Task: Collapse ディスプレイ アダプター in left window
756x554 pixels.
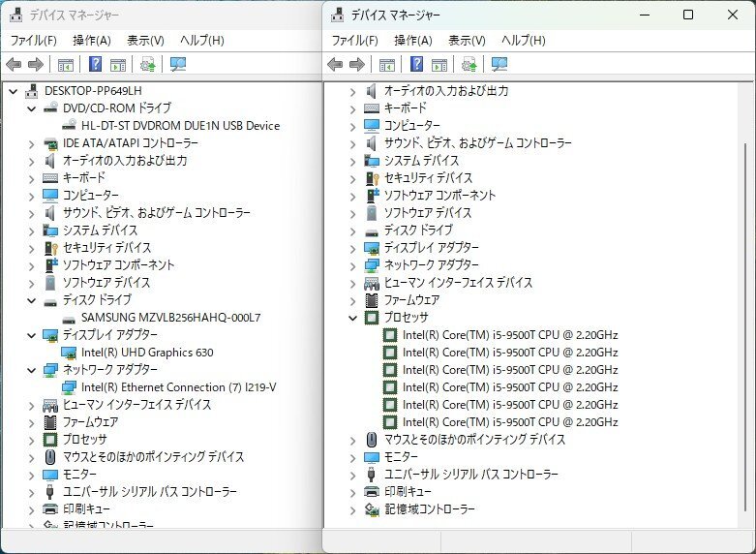Action: [x=32, y=335]
